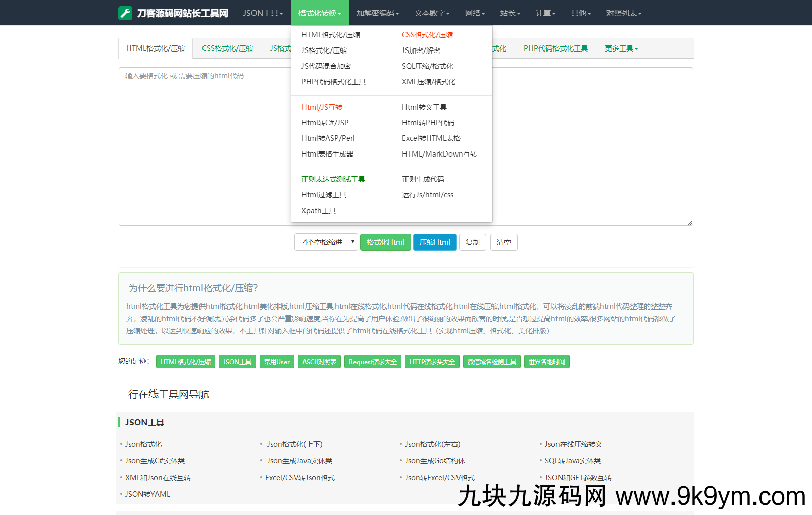Open the 文本数字 navigation dropdown
The image size is (812, 515).
pos(432,13)
